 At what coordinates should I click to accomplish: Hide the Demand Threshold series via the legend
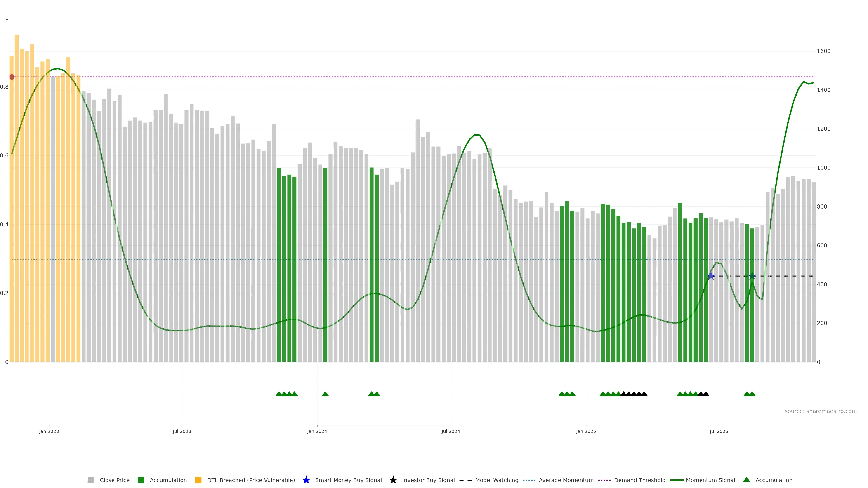(639, 480)
